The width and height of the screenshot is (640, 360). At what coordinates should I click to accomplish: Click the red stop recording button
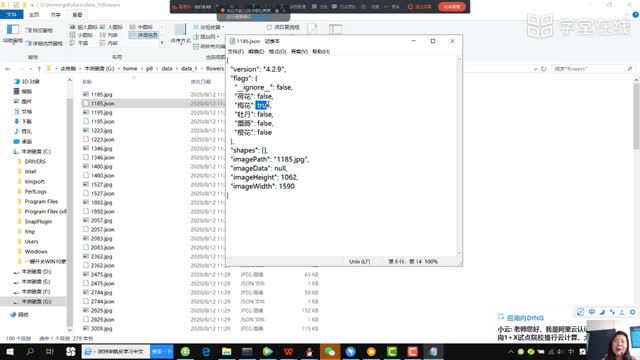451,7
